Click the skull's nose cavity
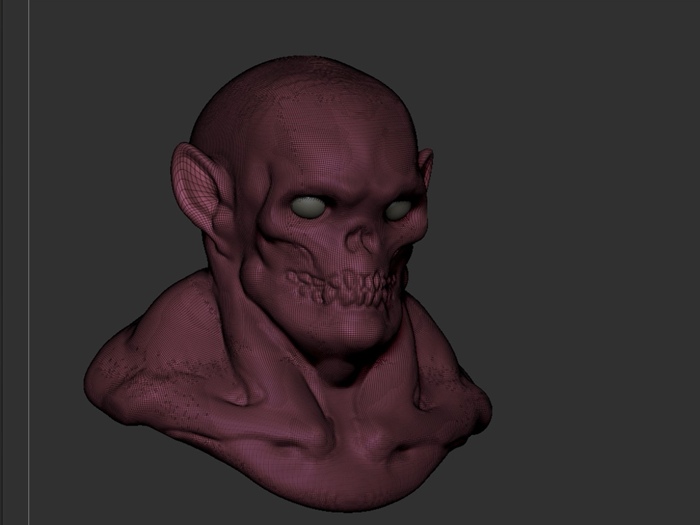 (x=367, y=240)
